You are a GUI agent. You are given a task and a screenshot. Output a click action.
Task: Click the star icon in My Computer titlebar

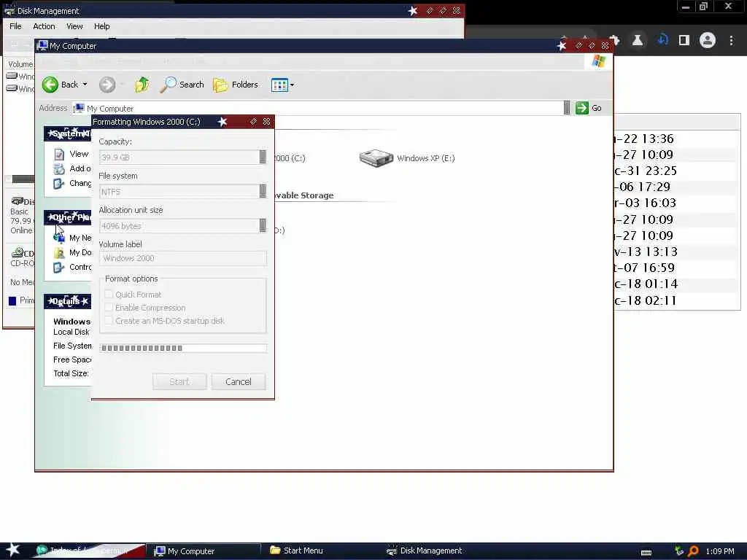[562, 46]
